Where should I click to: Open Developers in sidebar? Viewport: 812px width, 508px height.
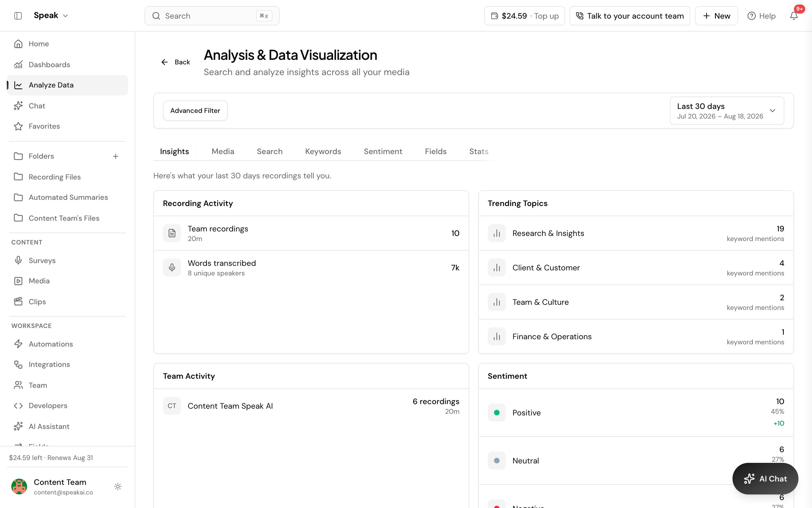click(67, 406)
